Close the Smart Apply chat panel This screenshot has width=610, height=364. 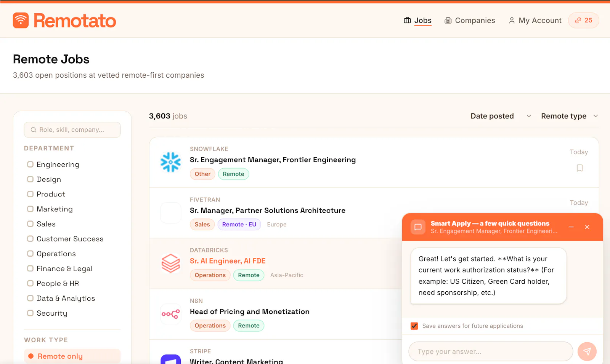point(587,227)
